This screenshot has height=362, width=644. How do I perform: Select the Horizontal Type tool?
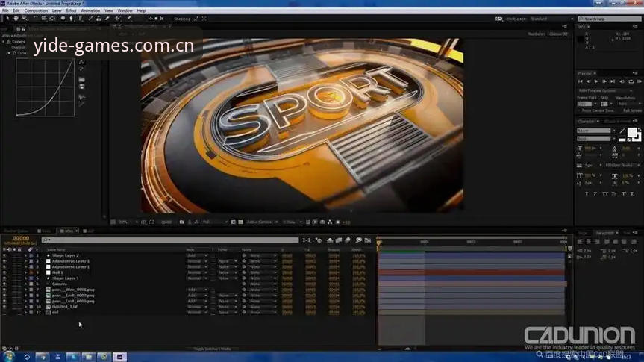pos(80,19)
